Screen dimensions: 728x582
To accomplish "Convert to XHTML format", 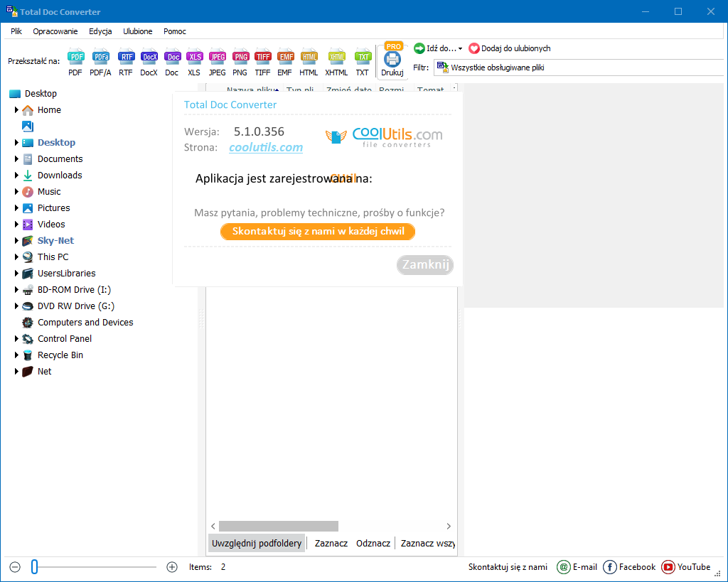I will [336, 63].
